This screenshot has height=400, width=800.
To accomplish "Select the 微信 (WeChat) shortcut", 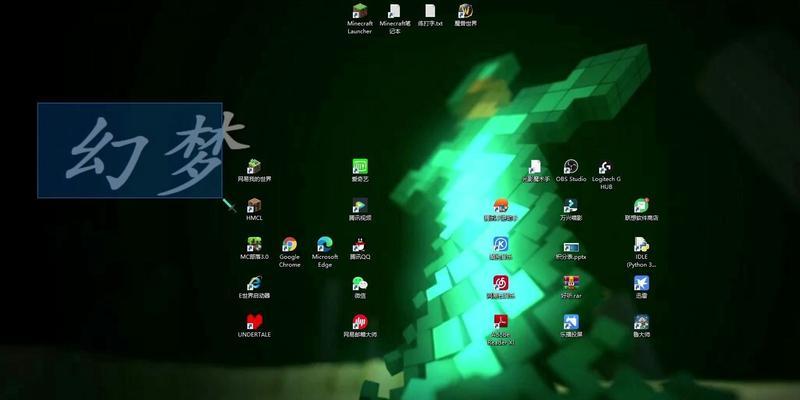I will click(360, 287).
